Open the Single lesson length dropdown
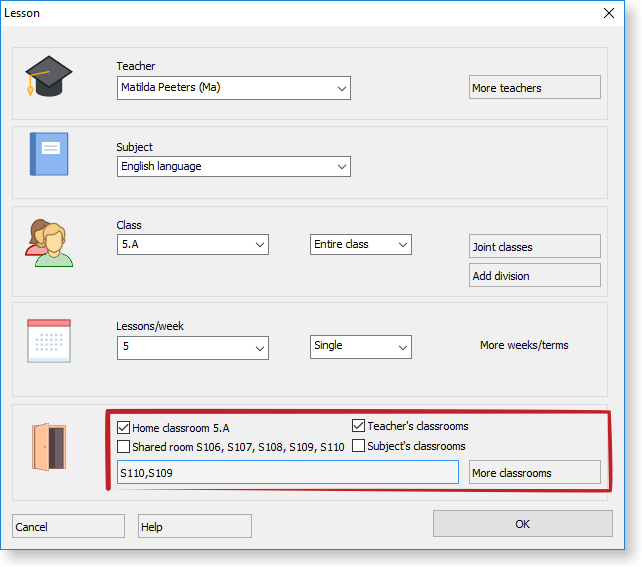Viewport: 642px width, 567px height. (402, 346)
